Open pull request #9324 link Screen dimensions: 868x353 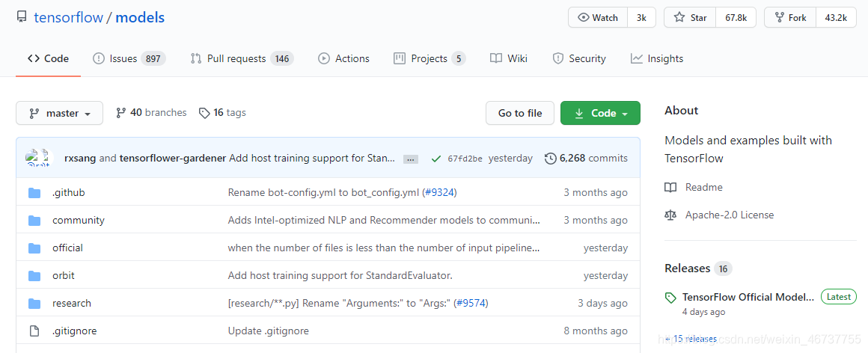[x=439, y=192]
